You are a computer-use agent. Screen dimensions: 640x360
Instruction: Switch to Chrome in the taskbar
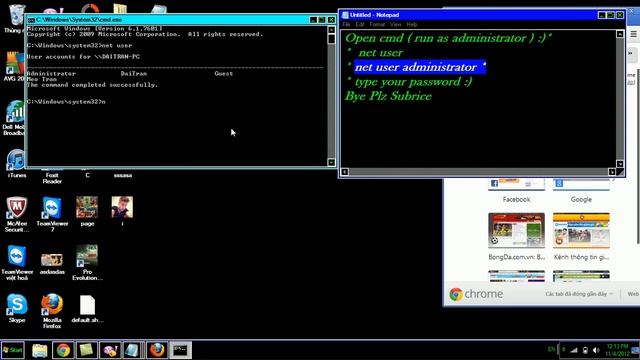(63, 350)
